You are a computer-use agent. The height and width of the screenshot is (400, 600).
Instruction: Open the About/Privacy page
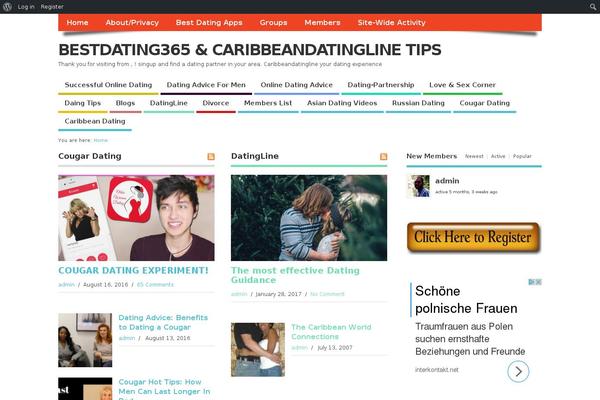point(132,23)
